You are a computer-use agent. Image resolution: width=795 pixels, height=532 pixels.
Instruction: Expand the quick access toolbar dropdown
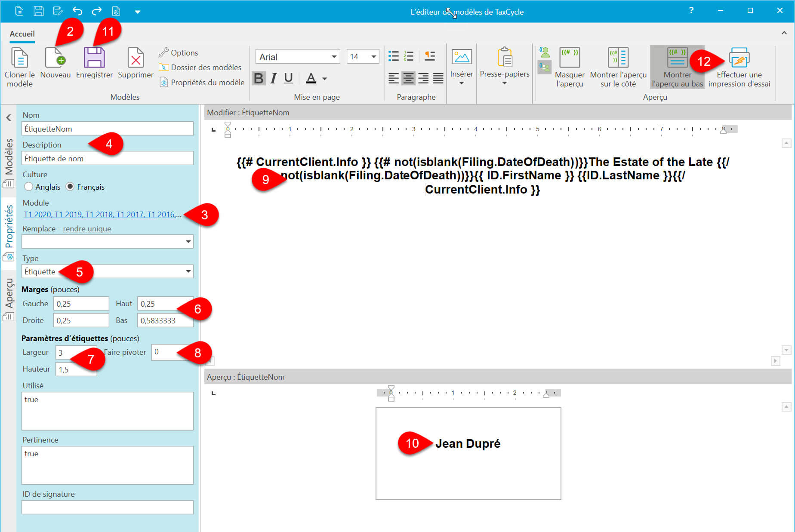pos(138,12)
